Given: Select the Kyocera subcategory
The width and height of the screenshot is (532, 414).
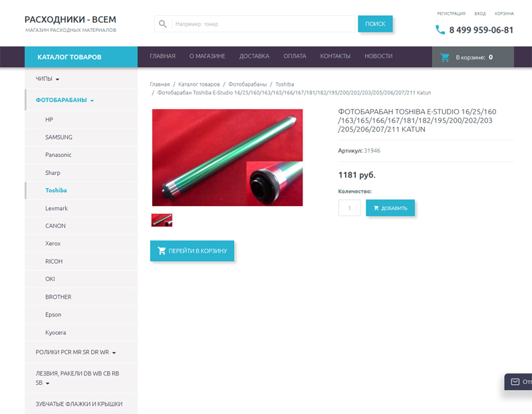Looking at the screenshot, I should (56, 333).
